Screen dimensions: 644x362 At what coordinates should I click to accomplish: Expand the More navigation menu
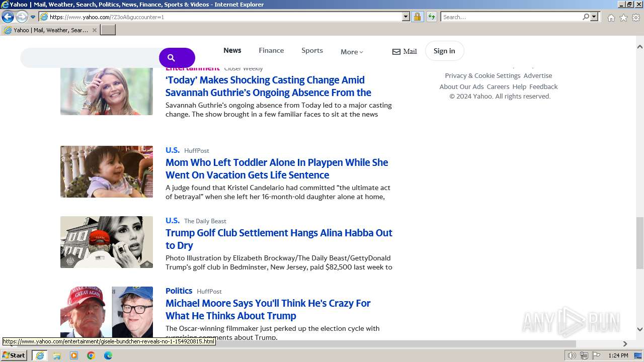[352, 52]
